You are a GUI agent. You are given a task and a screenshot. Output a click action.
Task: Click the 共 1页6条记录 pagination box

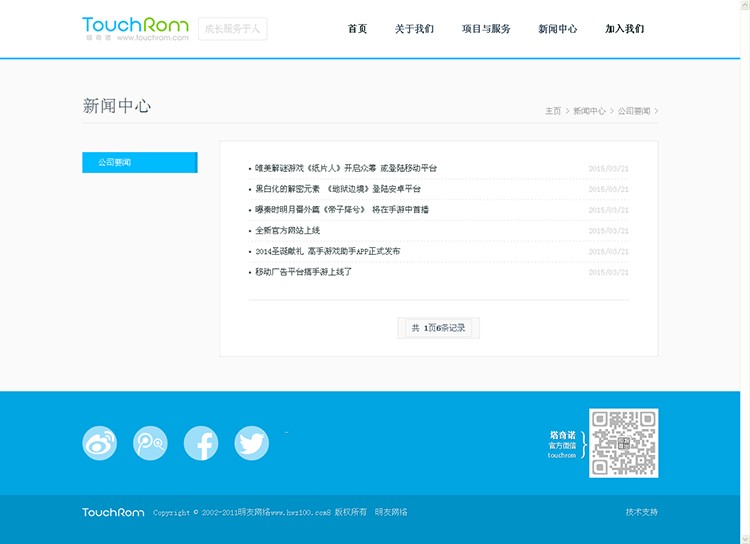439,328
